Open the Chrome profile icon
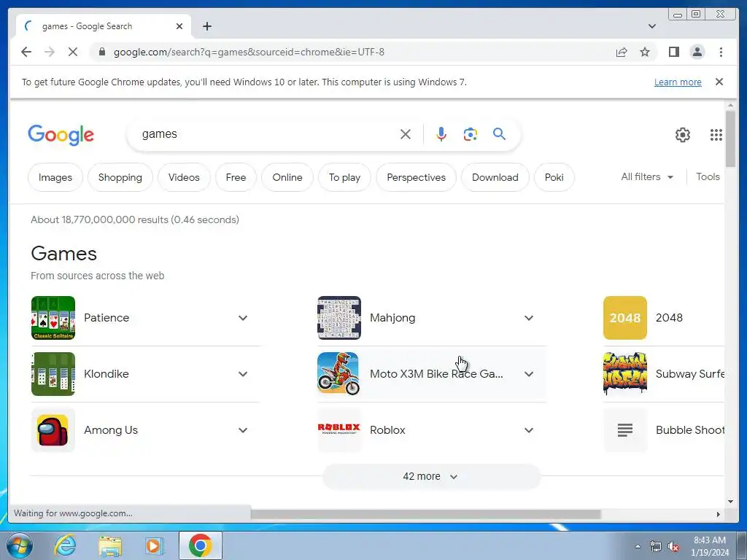 coord(697,52)
